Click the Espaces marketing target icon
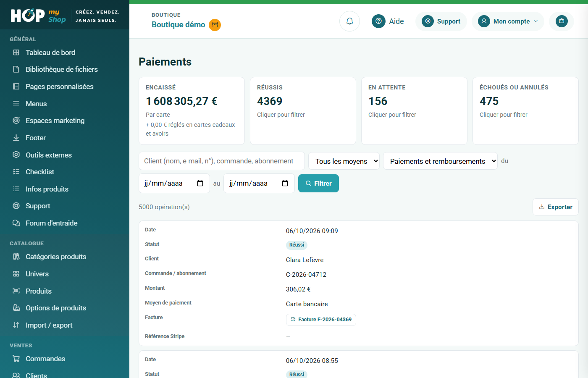The height and width of the screenshot is (378, 588). 16,121
